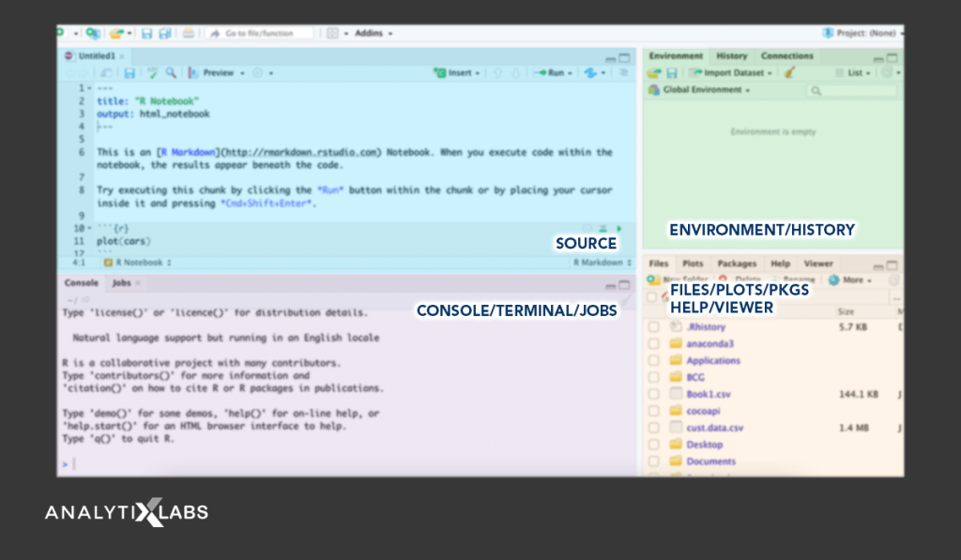Check the box next to Desktop folder

pyautogui.click(x=654, y=445)
